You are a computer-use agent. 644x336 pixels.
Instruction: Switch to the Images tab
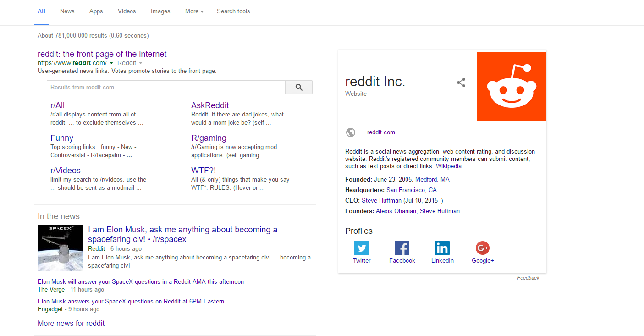coord(160,11)
